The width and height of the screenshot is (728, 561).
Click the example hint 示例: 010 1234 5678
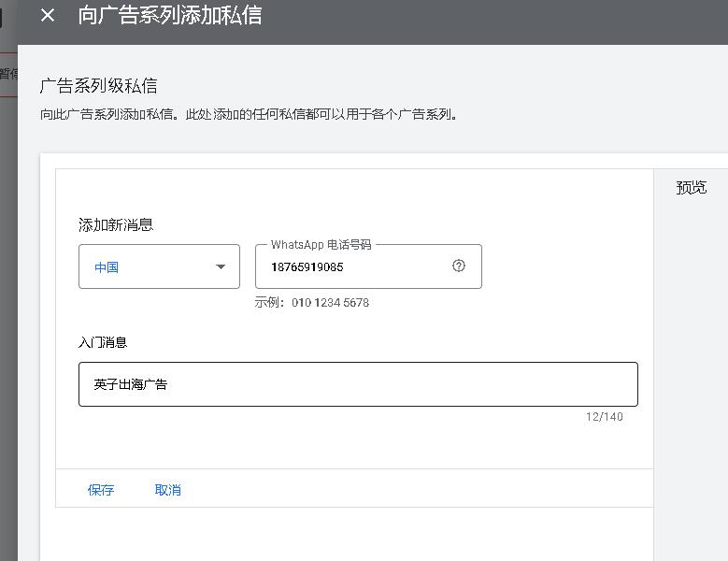311,303
